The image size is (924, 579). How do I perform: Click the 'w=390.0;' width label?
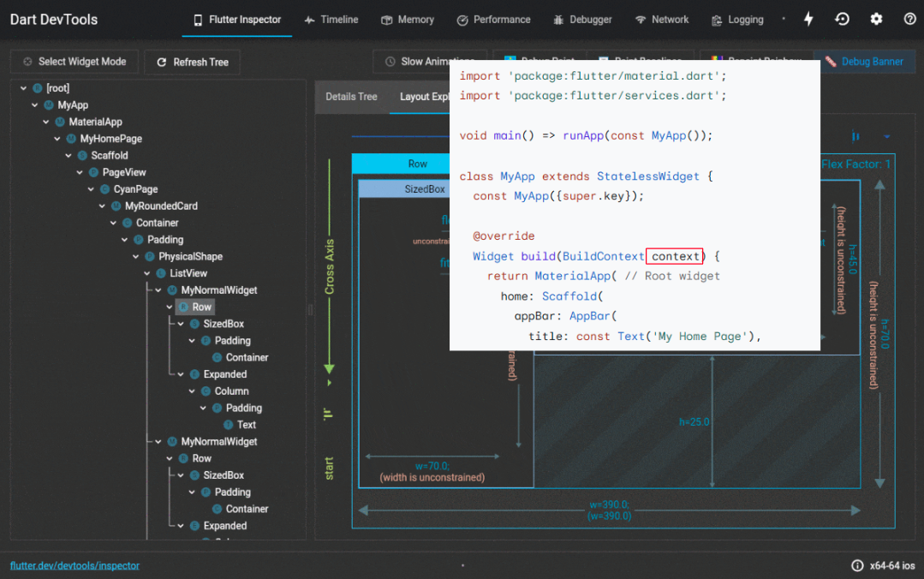pyautogui.click(x=610, y=504)
